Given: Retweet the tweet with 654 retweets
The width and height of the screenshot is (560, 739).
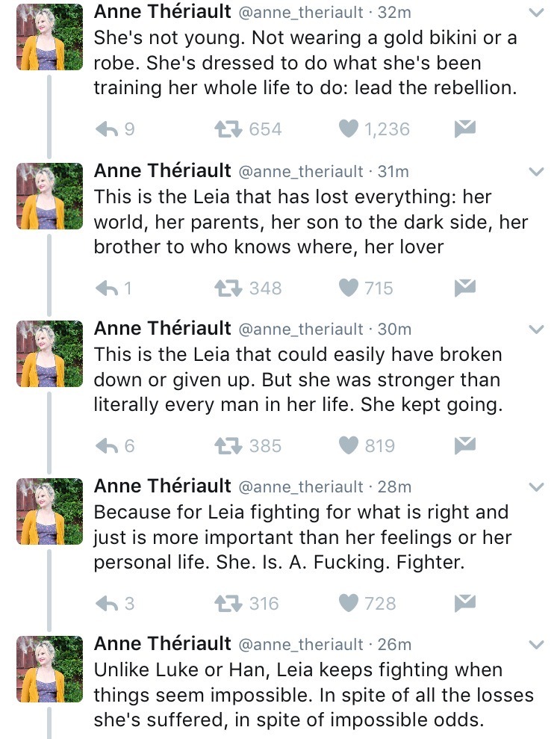Looking at the screenshot, I should coord(226,129).
